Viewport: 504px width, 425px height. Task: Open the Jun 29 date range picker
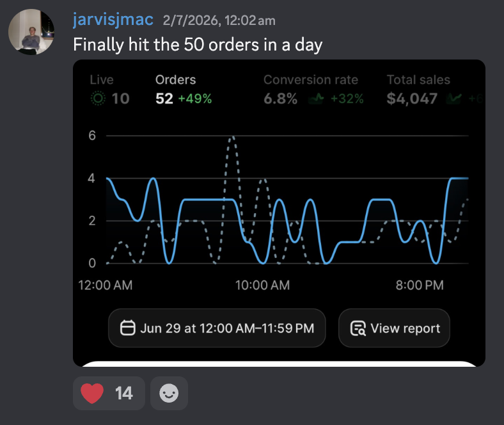pyautogui.click(x=217, y=328)
